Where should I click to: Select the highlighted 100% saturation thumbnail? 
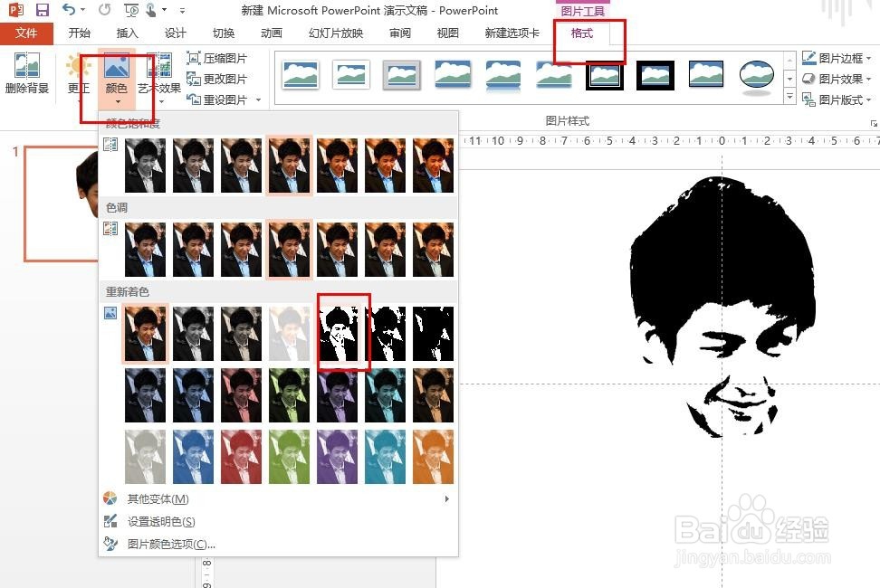(x=289, y=166)
